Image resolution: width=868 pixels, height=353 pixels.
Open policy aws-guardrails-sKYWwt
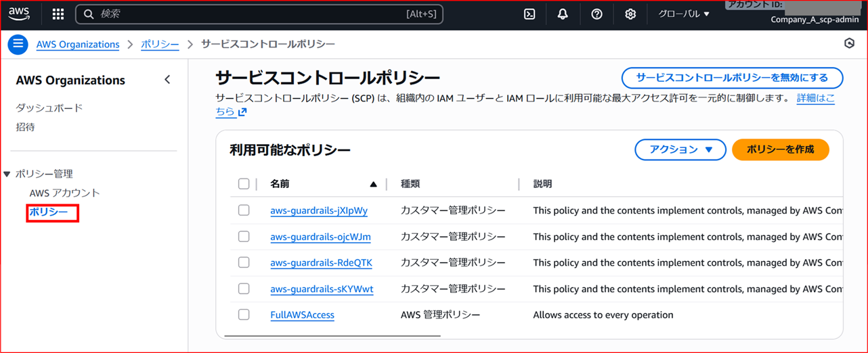(x=322, y=289)
